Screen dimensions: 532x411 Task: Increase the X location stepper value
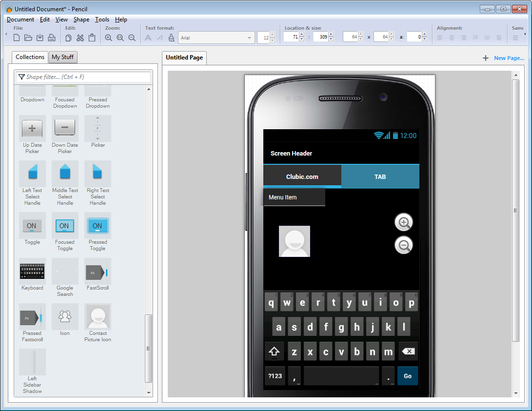[x=301, y=35]
